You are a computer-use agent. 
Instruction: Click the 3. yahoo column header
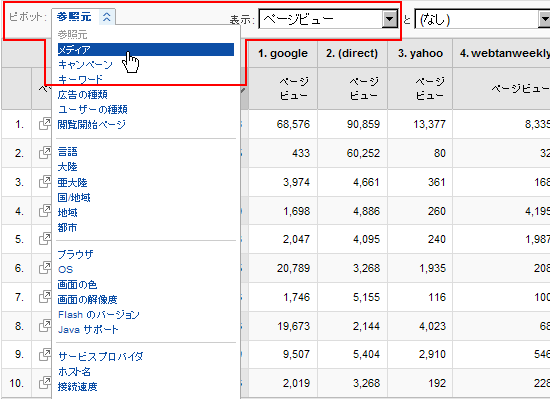click(420, 53)
